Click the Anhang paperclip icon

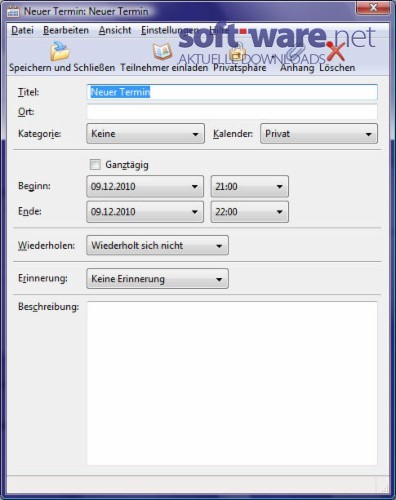pyautogui.click(x=296, y=52)
